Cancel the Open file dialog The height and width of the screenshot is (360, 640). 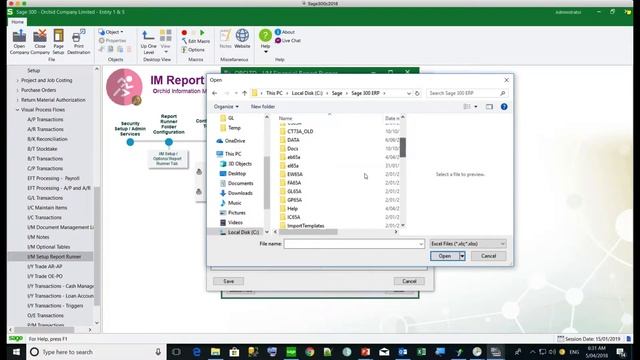[x=488, y=256]
